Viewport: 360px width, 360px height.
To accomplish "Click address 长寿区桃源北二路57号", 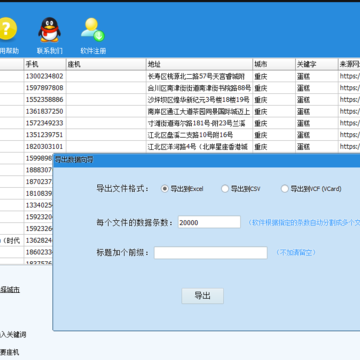I will coord(199,76).
